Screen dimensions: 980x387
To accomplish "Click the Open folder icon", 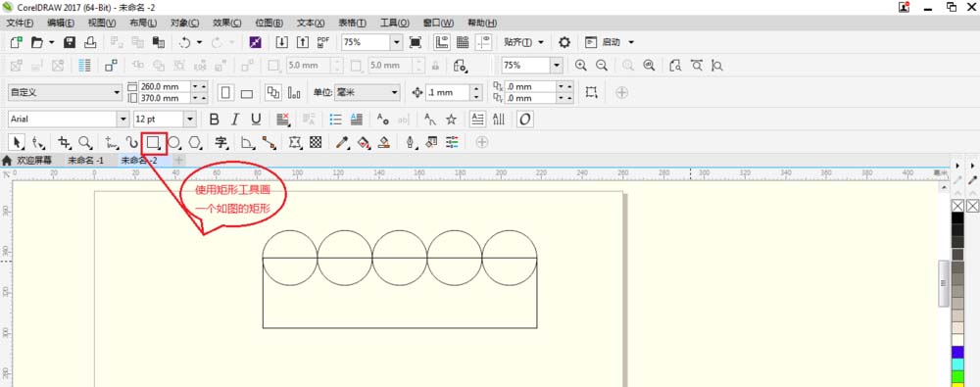I will tap(37, 42).
